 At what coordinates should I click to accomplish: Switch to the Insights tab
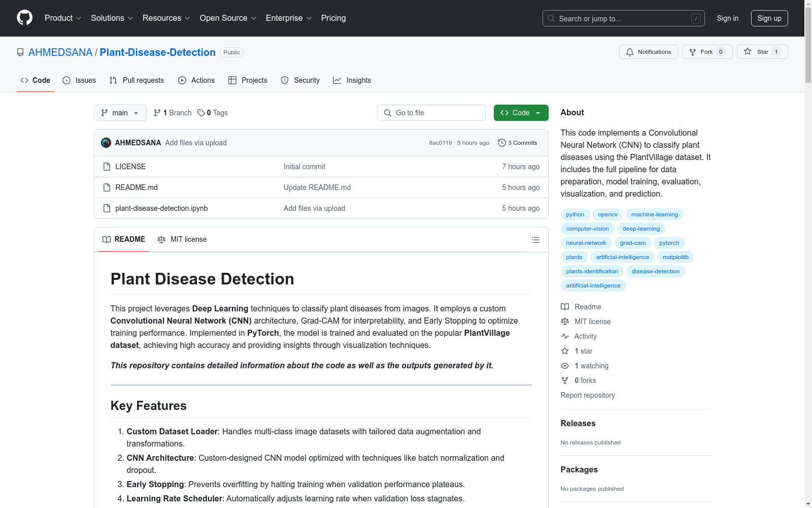click(x=352, y=80)
